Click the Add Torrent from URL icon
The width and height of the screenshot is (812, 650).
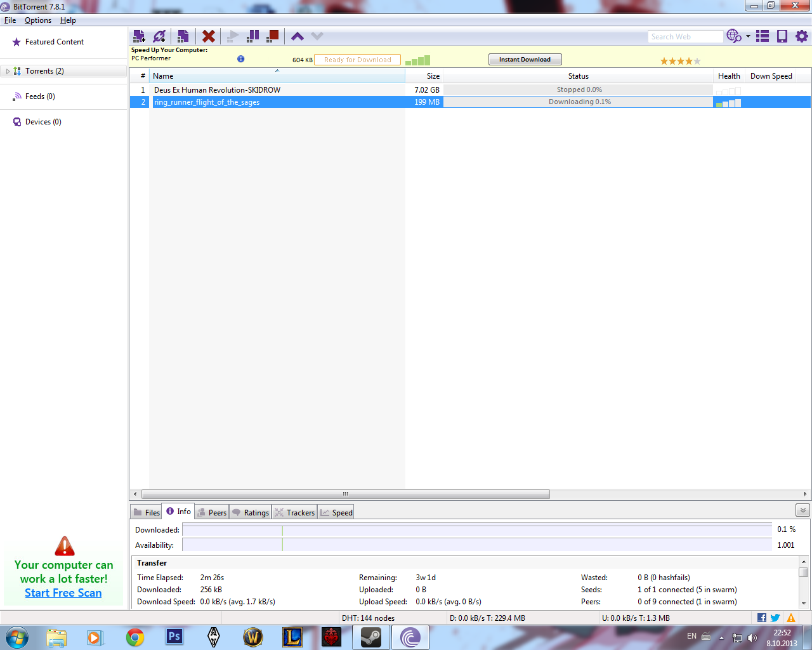click(x=159, y=36)
